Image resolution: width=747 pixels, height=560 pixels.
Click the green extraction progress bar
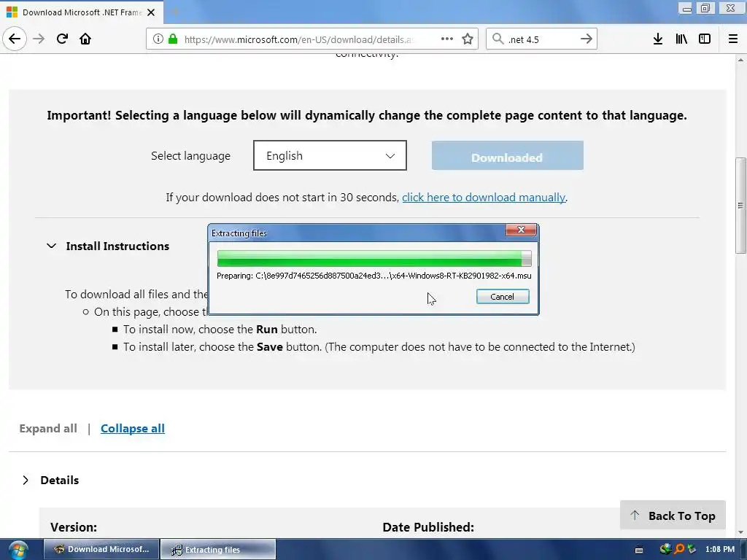tap(374, 258)
